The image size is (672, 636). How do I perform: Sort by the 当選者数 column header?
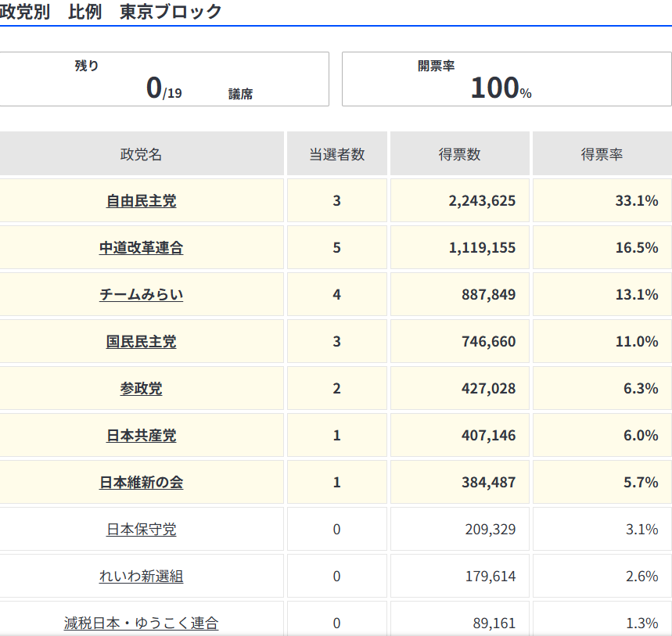pyautogui.click(x=336, y=153)
